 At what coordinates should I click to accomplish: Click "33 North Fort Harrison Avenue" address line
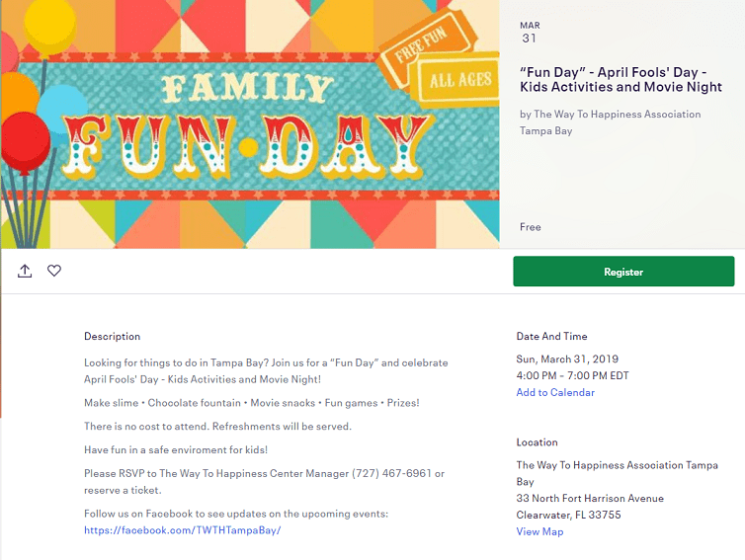pyautogui.click(x=590, y=498)
